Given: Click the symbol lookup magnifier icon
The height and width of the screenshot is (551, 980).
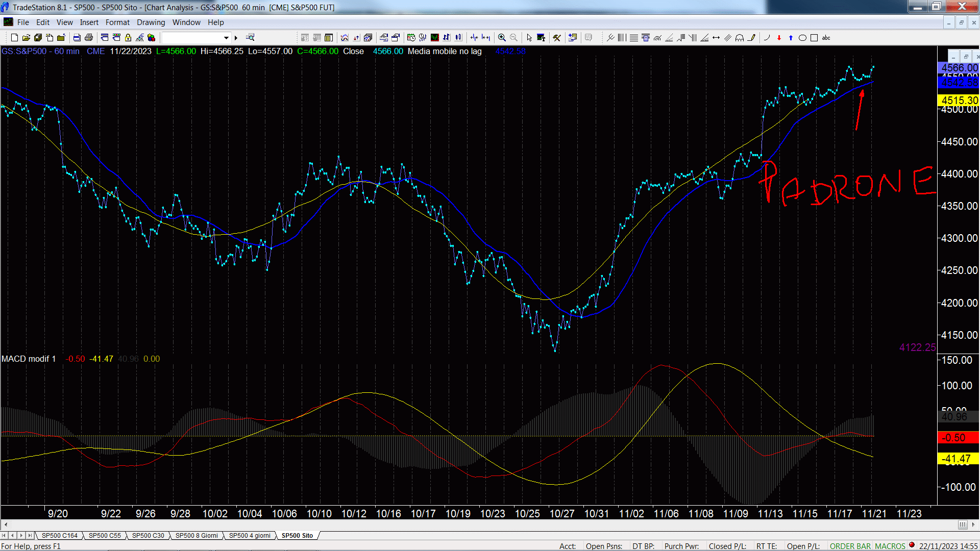Looking at the screenshot, I should click(x=250, y=37).
